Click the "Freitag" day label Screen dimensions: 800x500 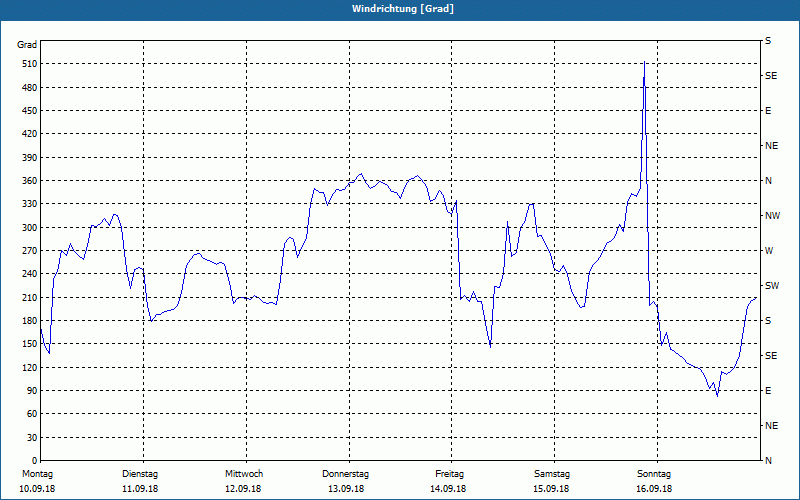[x=449, y=474]
